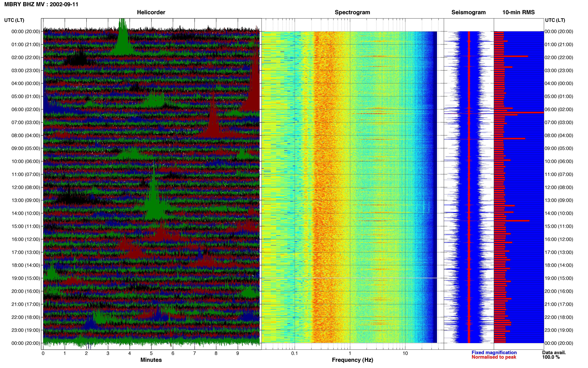Click Helicorder time label '07:00 (03:00)'

pyautogui.click(x=26, y=122)
